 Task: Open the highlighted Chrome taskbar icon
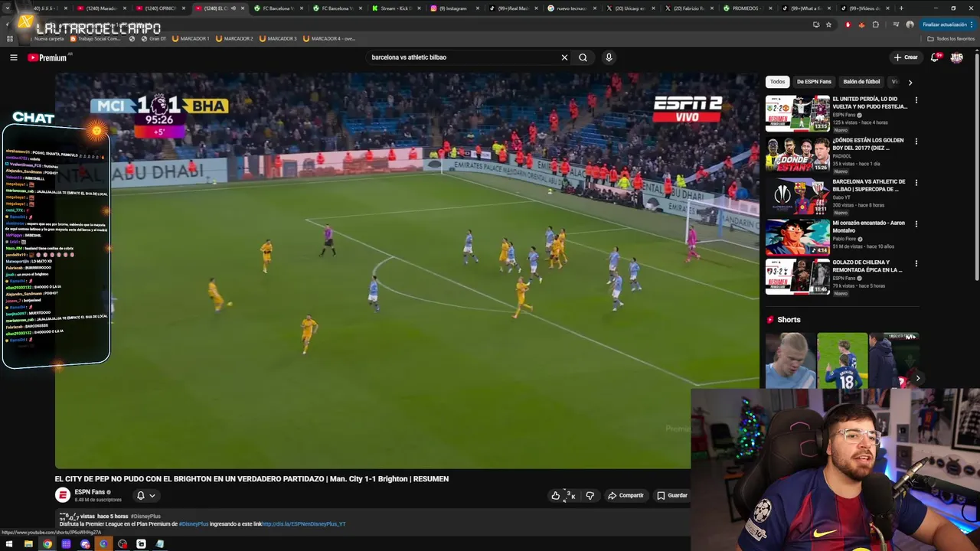(x=47, y=544)
